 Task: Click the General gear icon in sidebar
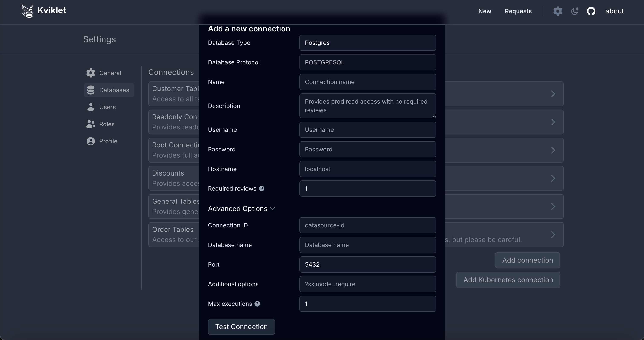coord(91,73)
